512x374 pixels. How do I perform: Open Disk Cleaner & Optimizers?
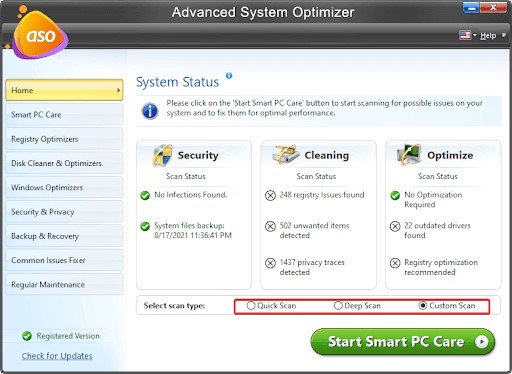pyautogui.click(x=64, y=163)
